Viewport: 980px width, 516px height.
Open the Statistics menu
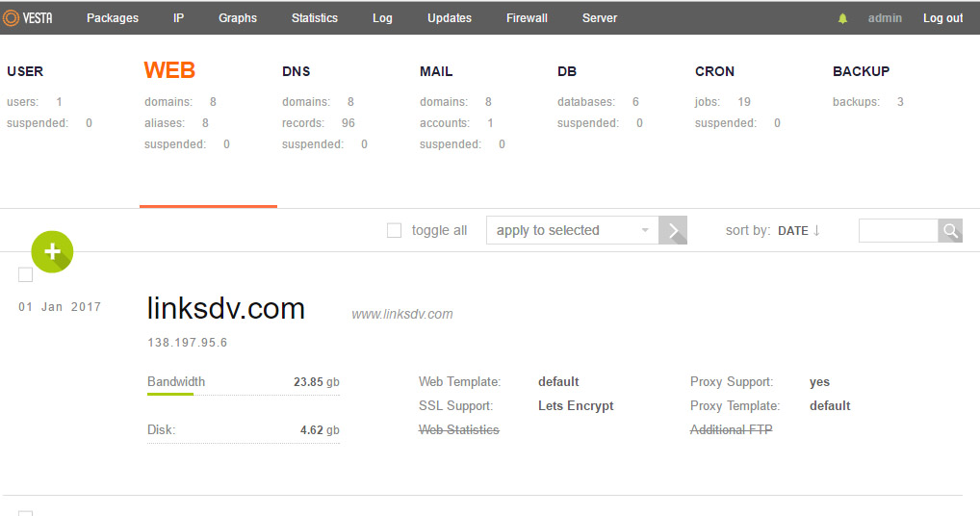(315, 18)
